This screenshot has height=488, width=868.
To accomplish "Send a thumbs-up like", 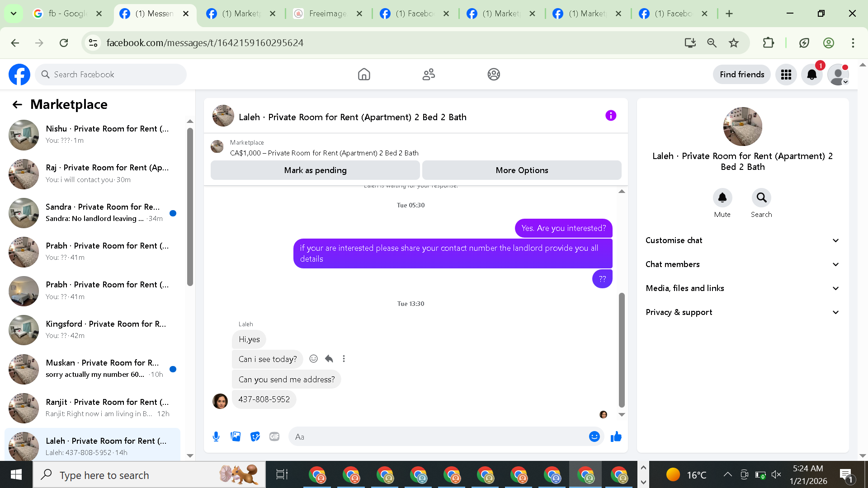I will tap(616, 436).
